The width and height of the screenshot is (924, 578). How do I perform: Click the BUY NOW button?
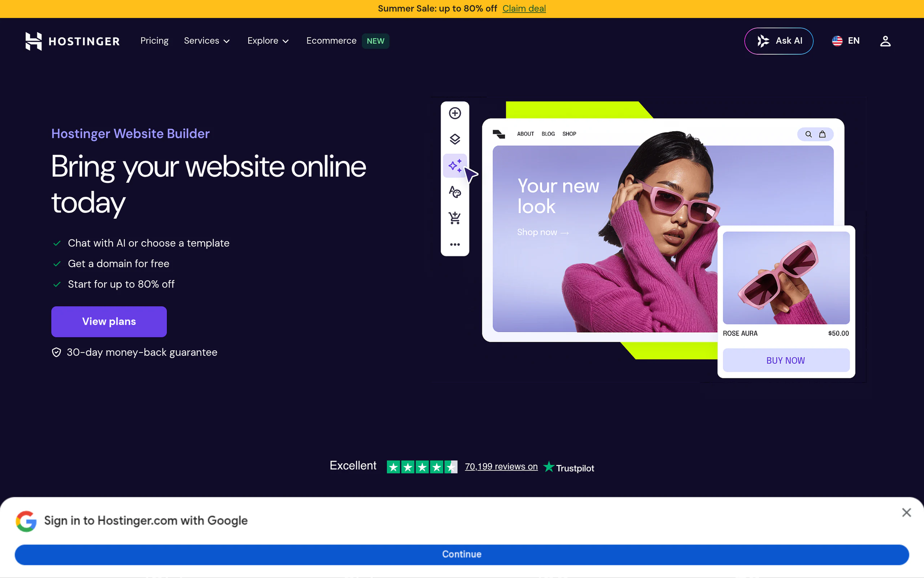[x=786, y=361]
